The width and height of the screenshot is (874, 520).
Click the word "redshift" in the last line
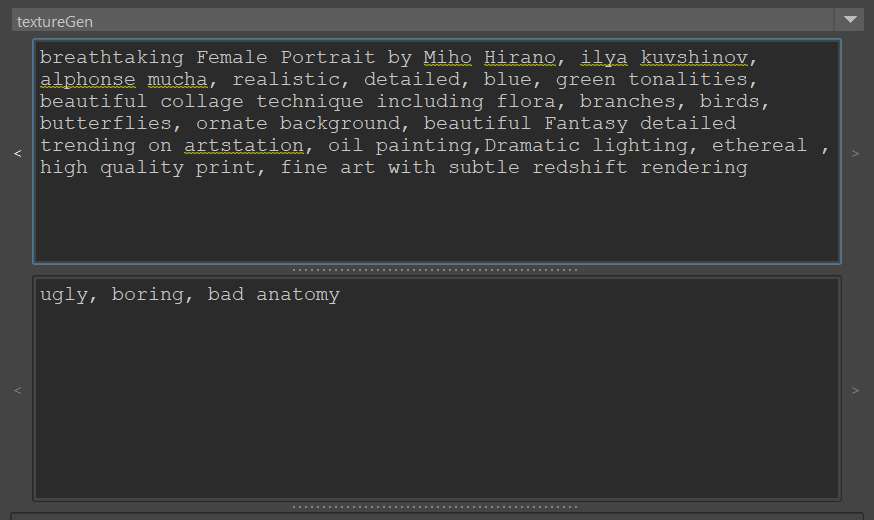(x=580, y=167)
